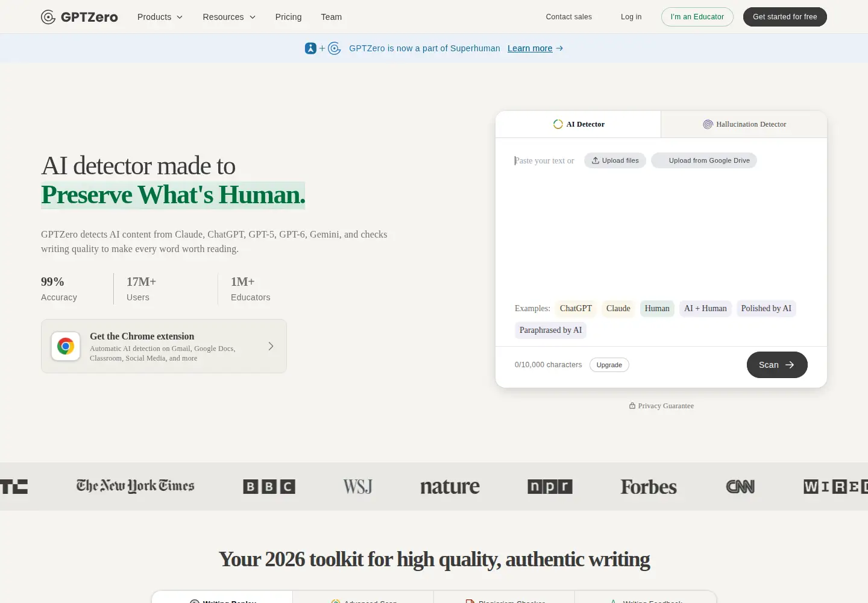Click the Upgrade button

point(609,365)
